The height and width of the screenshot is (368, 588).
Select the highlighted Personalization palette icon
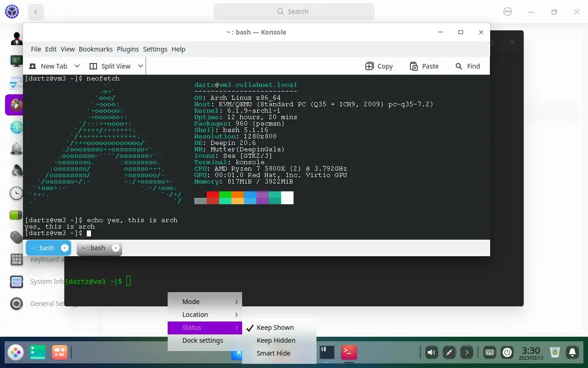17,105
